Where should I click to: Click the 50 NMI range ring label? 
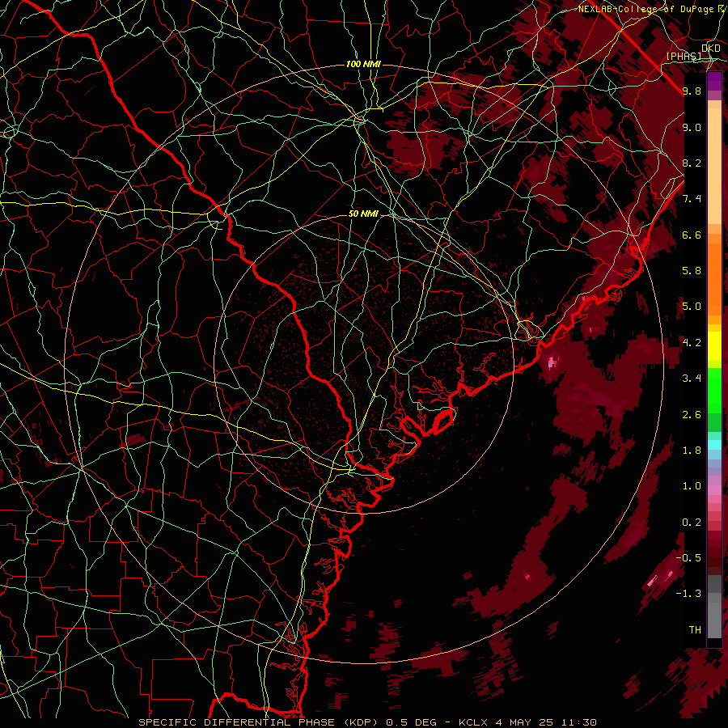363,214
